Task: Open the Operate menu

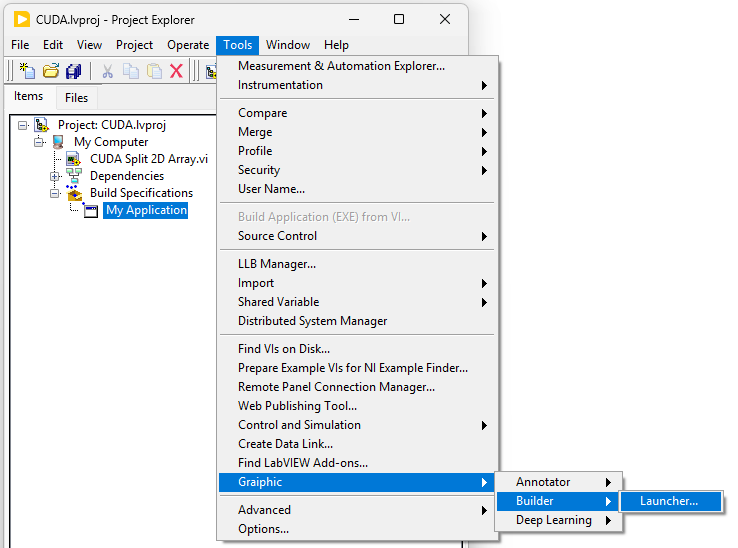Action: [x=188, y=45]
